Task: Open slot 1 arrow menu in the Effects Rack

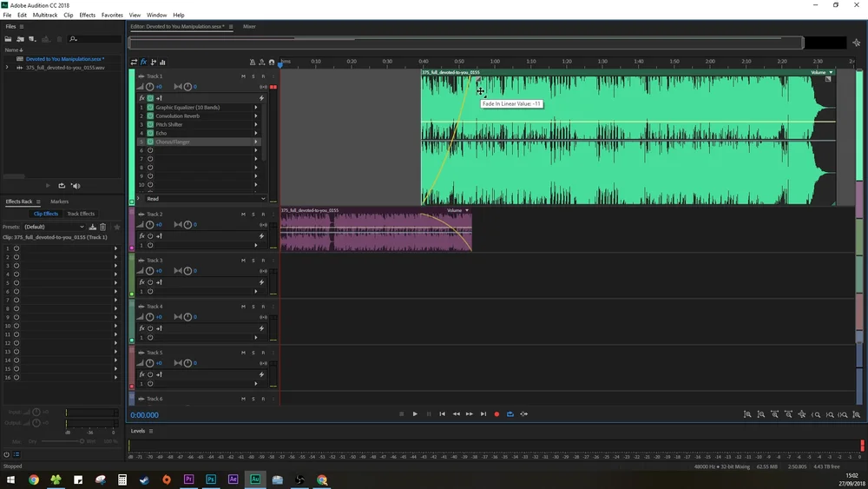Action: pyautogui.click(x=115, y=248)
